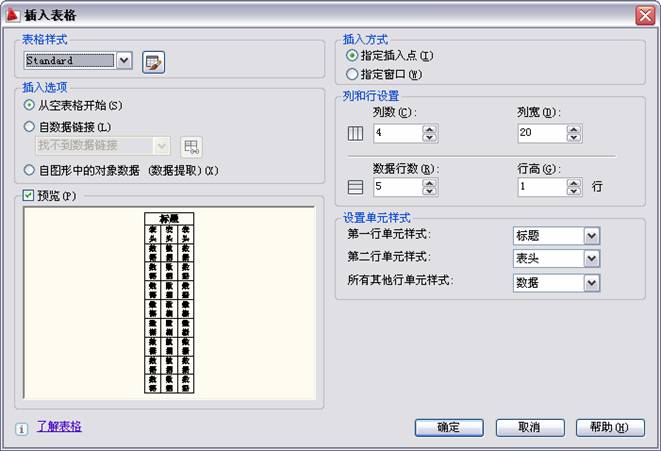Expand 第一行单元样式 dropdown showing 标题
This screenshot has height=451, width=661.
[591, 236]
